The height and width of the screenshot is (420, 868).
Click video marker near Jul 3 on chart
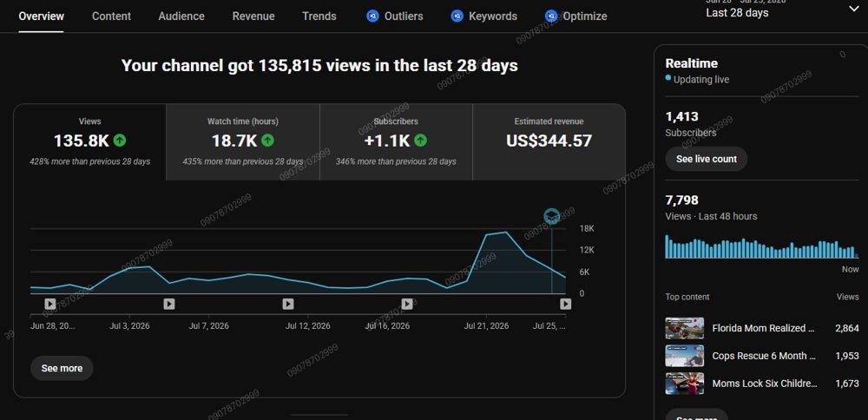169,304
